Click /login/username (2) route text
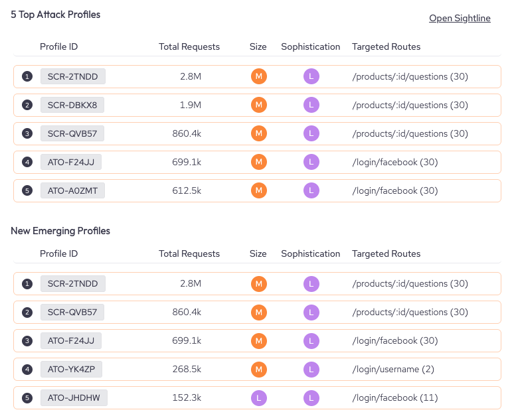Image resolution: width=512 pixels, height=420 pixels. point(393,369)
